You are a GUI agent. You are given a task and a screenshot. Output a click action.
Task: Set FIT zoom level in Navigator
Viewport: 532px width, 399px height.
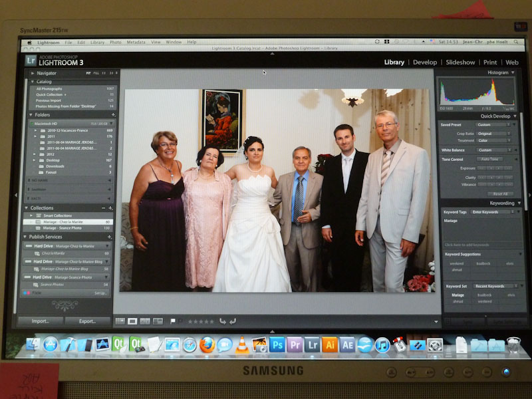click(88, 73)
